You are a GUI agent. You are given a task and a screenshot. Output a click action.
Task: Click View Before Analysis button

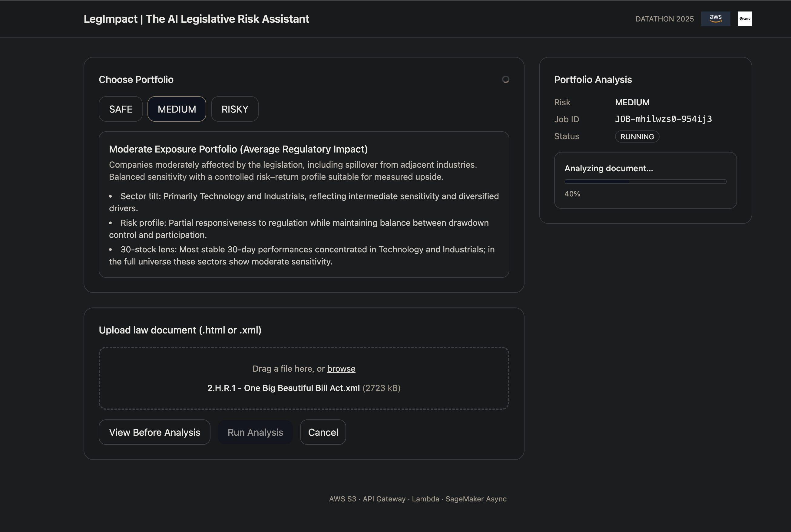(154, 432)
